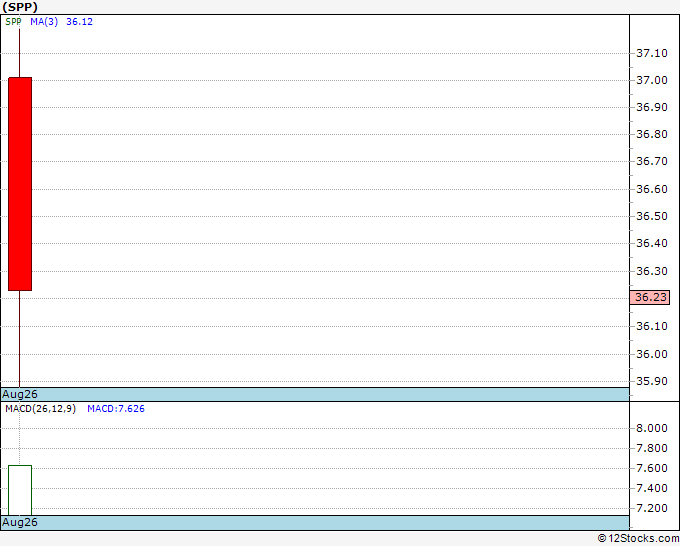Select the green SPP legend label

point(13,22)
